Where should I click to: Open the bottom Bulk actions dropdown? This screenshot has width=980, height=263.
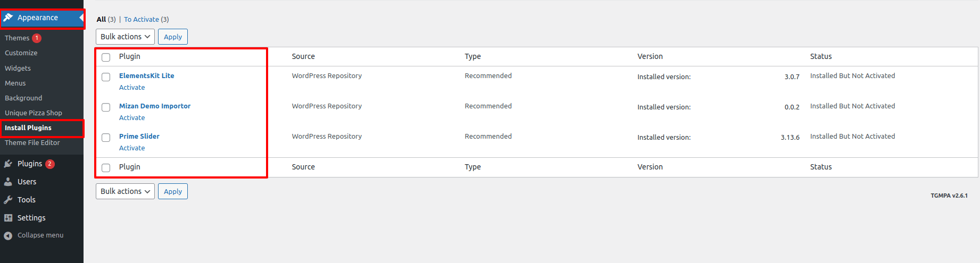click(125, 191)
